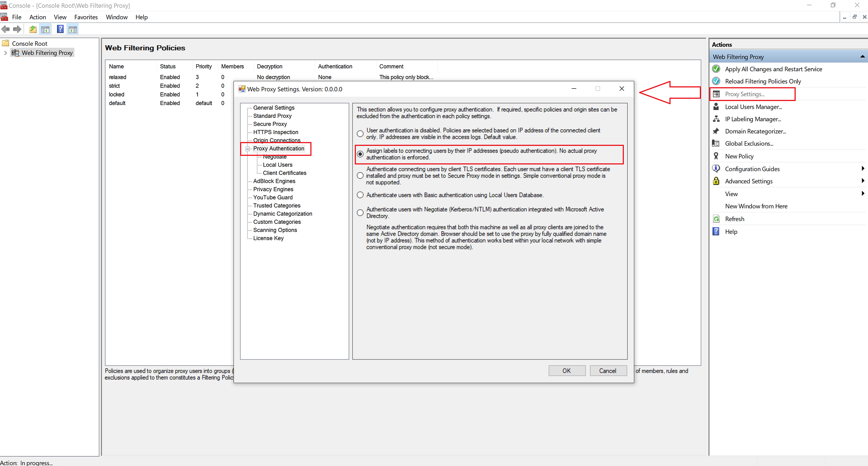Click OK in Web Proxy Settings dialog
The width and height of the screenshot is (868, 466).
567,370
